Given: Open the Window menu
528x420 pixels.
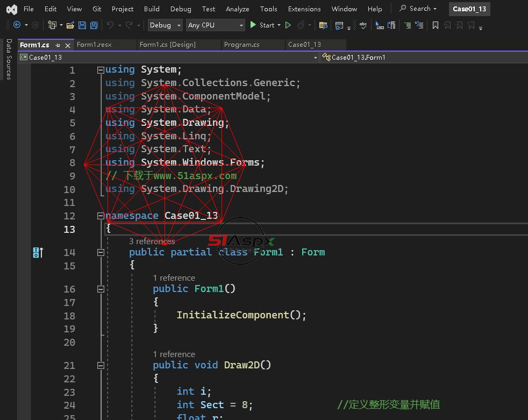Looking at the screenshot, I should pos(344,9).
